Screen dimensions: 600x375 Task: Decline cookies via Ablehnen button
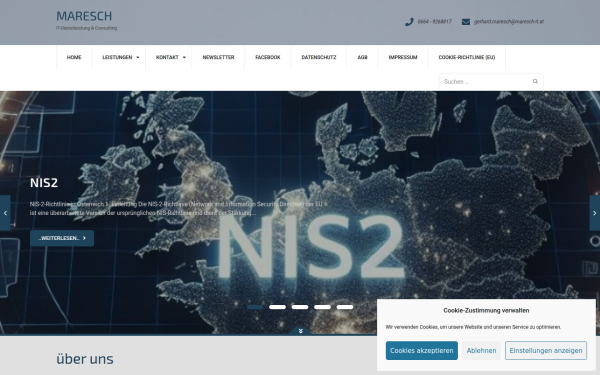tap(481, 351)
